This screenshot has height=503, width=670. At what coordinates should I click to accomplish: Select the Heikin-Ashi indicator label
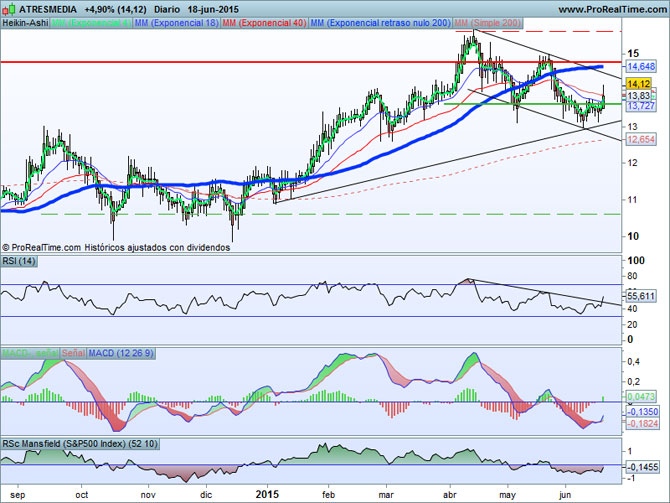point(25,23)
